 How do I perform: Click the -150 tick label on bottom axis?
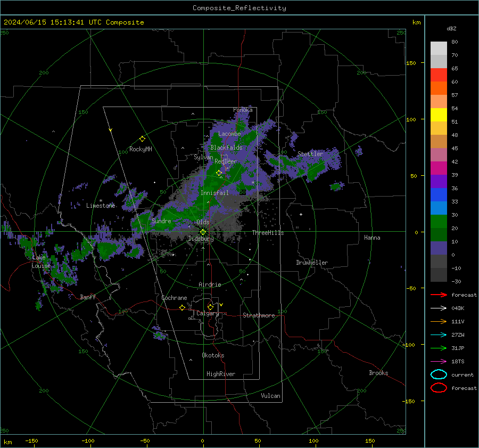point(31,441)
